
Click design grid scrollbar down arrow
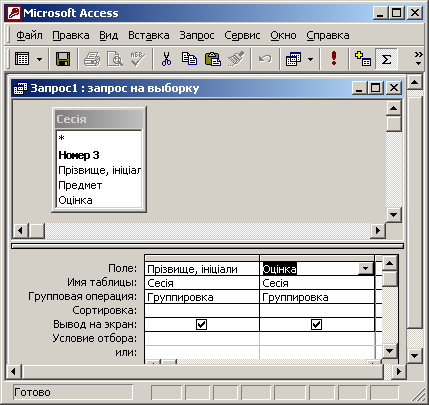[x=390, y=351]
